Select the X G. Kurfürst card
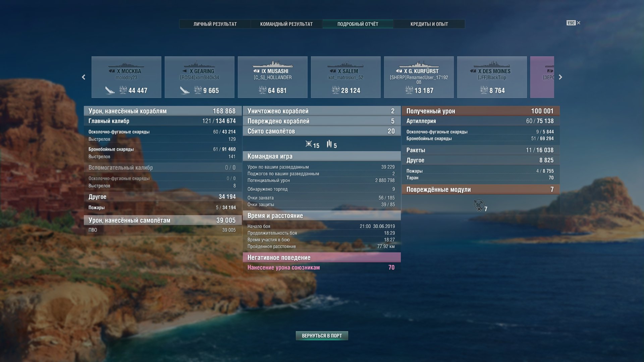644x362 pixels. 419,77
